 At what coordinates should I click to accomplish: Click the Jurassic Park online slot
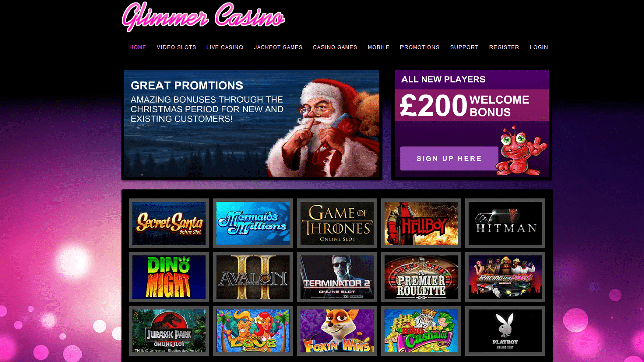tap(169, 331)
